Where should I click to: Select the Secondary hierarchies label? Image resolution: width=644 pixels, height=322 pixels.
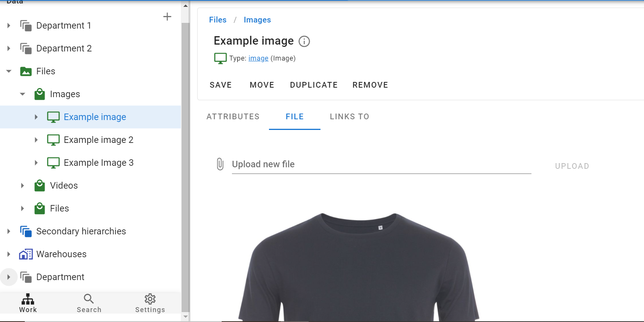81,231
